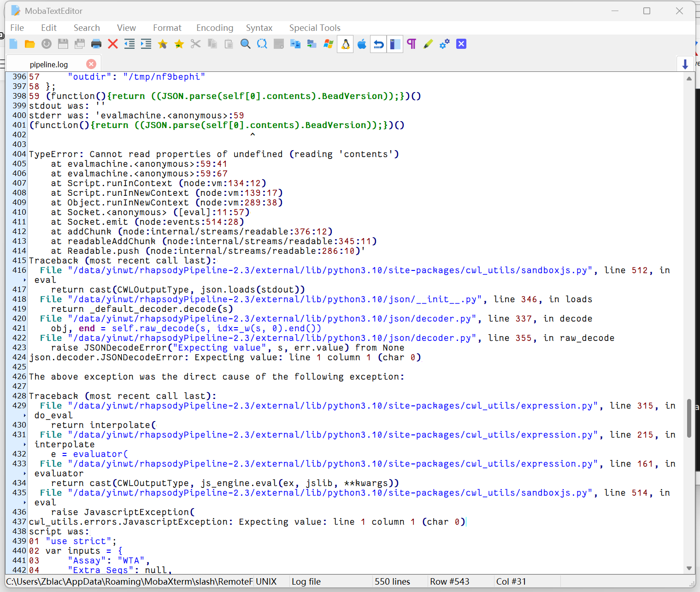Print the document
700x592 pixels.
coord(96,44)
